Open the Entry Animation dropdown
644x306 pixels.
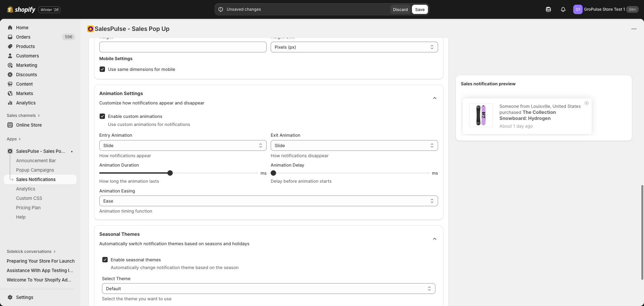pos(183,145)
